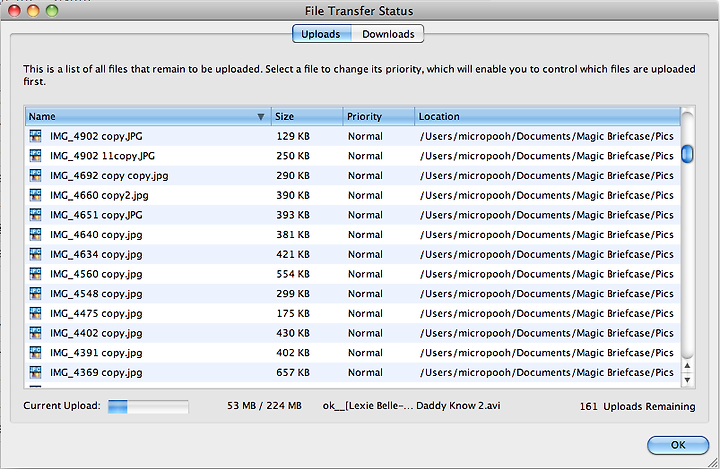Select the icon next to IMG_4548 copy.jpg
This screenshot has height=469, width=720.
coord(35,294)
